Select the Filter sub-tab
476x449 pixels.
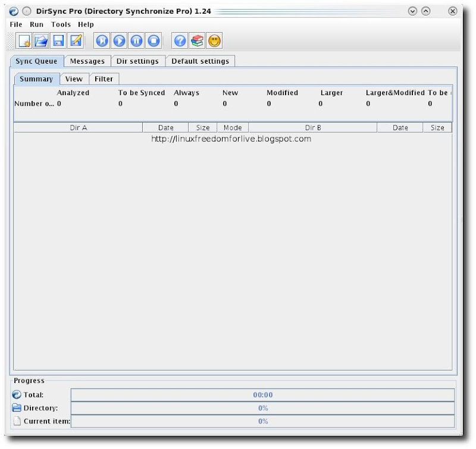(x=104, y=79)
